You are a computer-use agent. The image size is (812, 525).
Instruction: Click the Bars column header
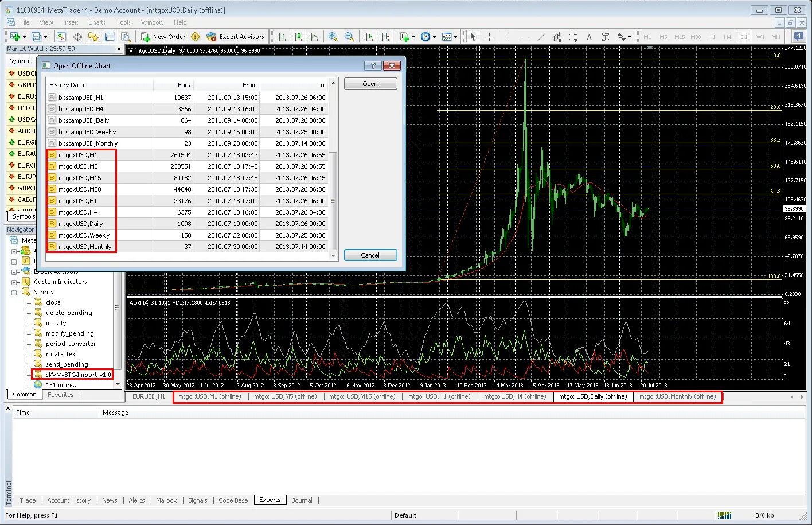(173, 85)
